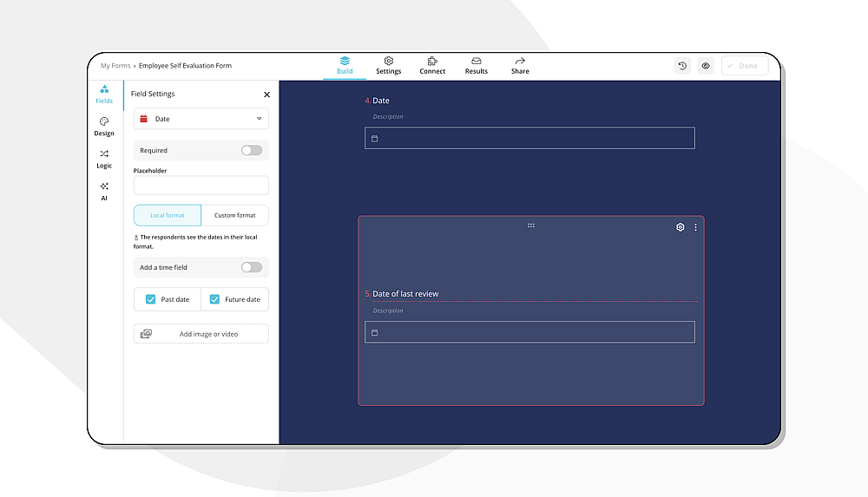Click Description under question 4
Image resolution: width=868 pixels, height=497 pixels.
point(388,117)
